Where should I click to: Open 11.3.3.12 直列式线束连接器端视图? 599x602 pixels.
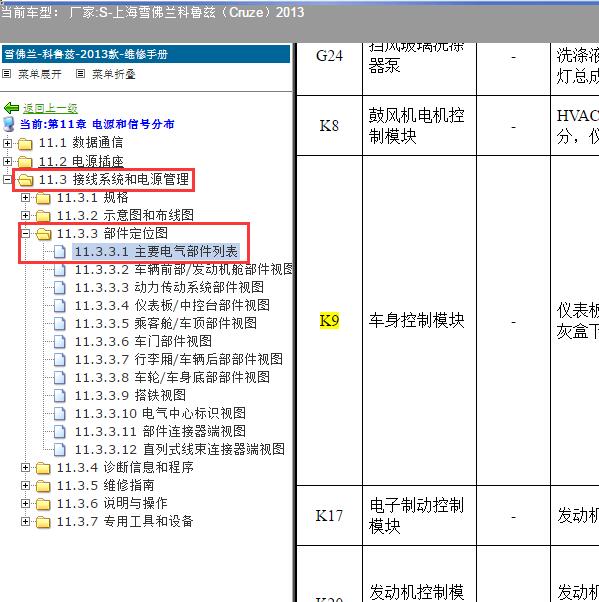[x=180, y=449]
